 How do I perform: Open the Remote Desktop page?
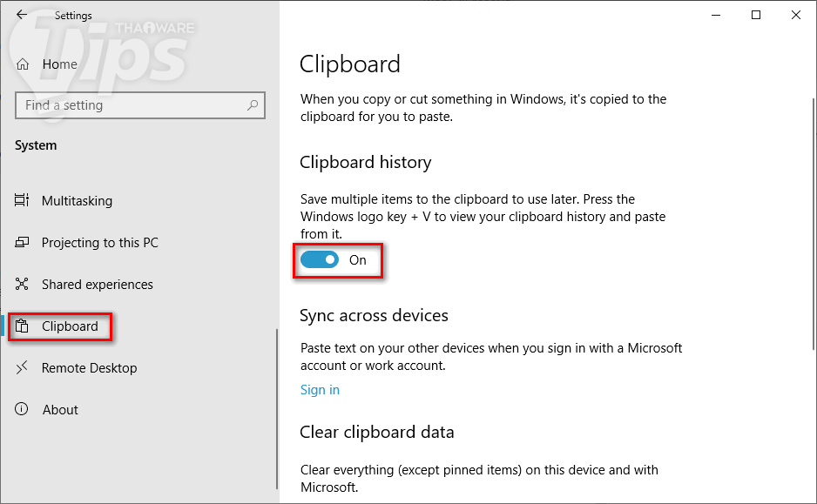click(x=89, y=368)
